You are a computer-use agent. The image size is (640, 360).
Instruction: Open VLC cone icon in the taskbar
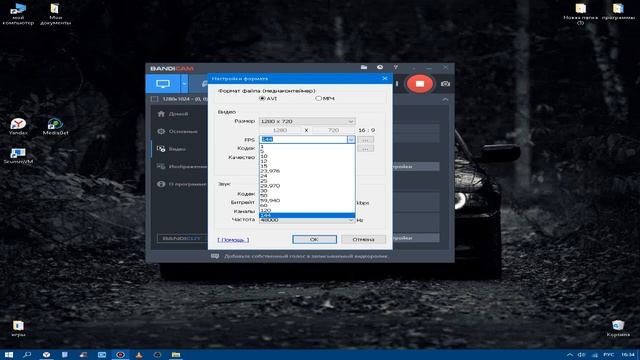(x=139, y=355)
